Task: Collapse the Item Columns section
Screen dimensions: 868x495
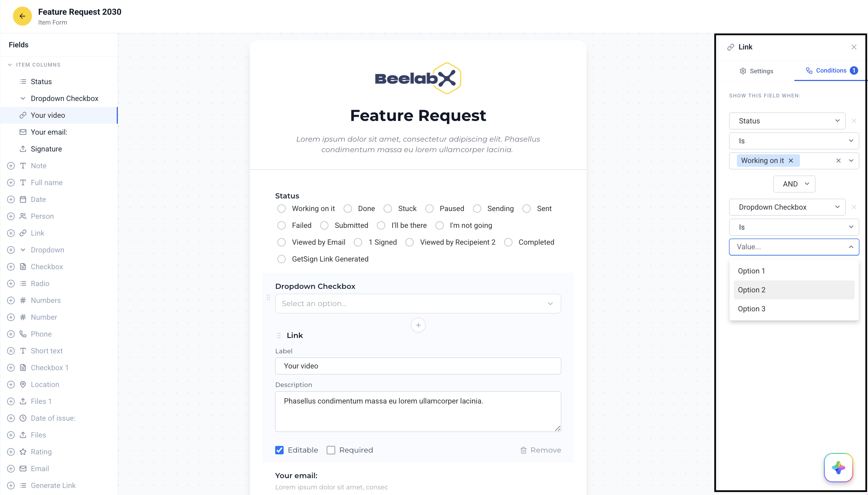Action: tap(10, 65)
